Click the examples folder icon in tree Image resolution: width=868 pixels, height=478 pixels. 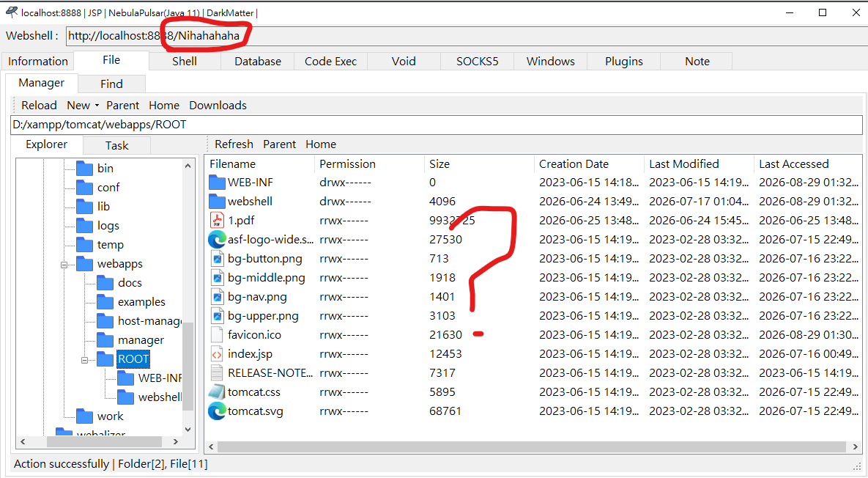pos(105,302)
